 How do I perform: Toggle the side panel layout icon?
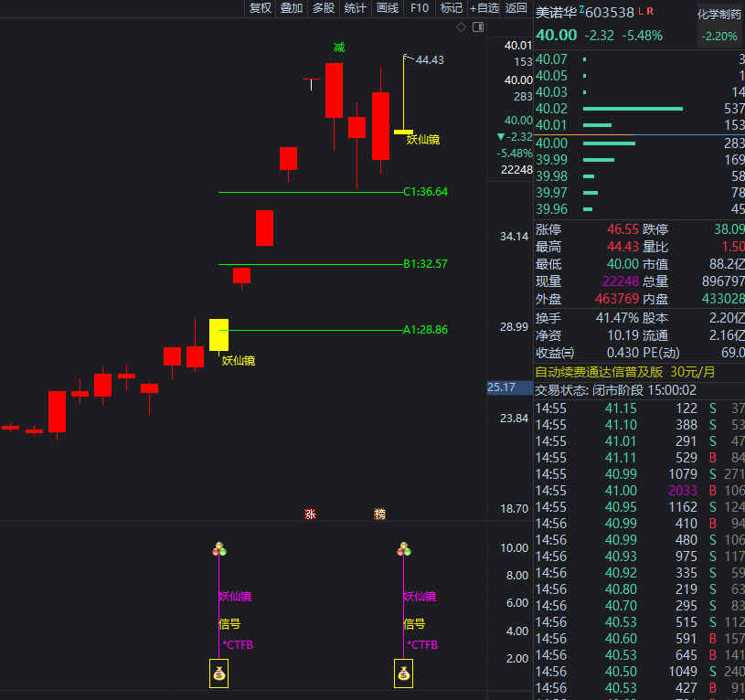(477, 27)
